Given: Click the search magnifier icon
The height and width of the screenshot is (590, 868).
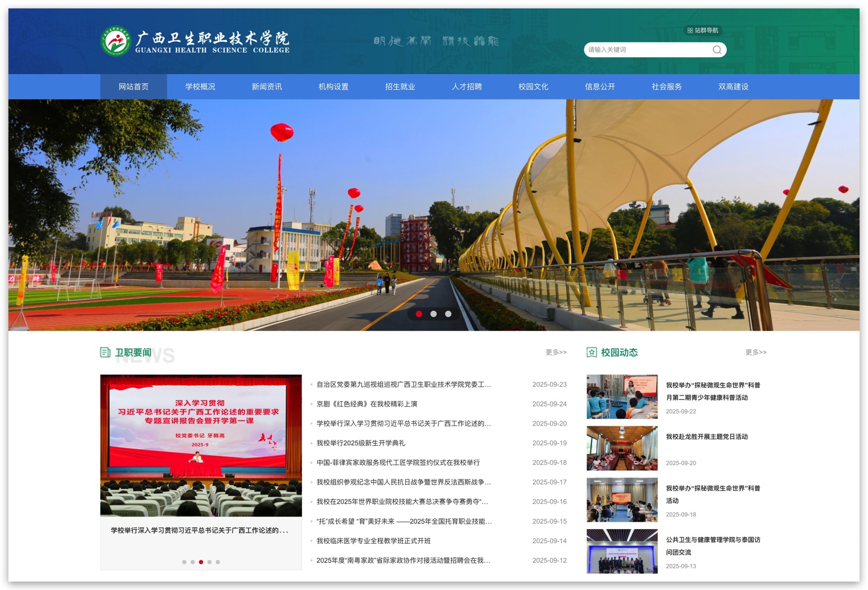Looking at the screenshot, I should click(x=716, y=50).
